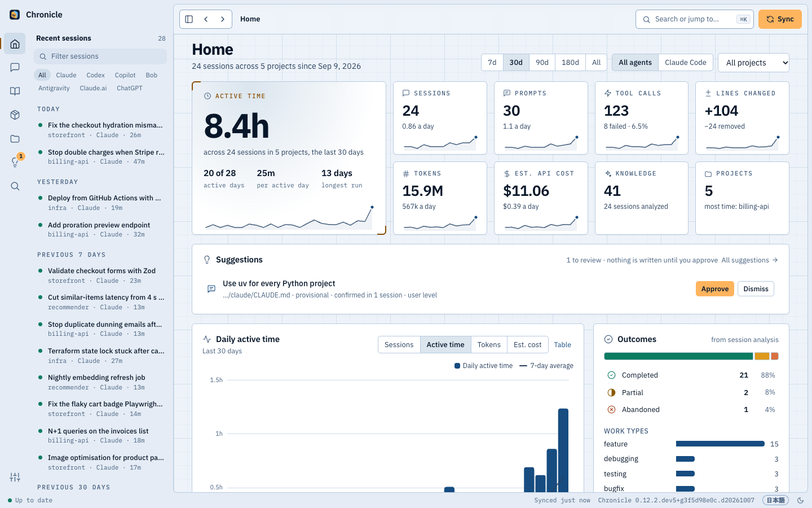Viewport: 812px width, 508px height.
Task: Click the Search or jump to field
Action: tap(695, 19)
